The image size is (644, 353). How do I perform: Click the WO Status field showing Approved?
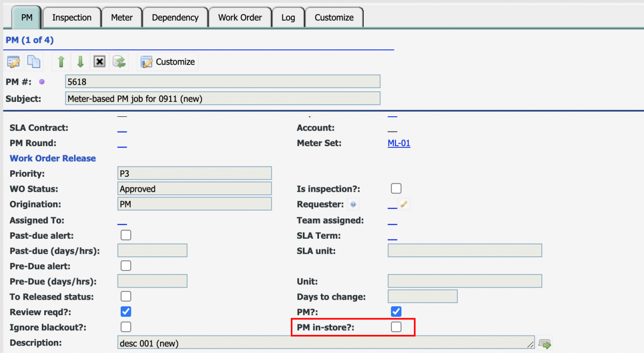195,189
